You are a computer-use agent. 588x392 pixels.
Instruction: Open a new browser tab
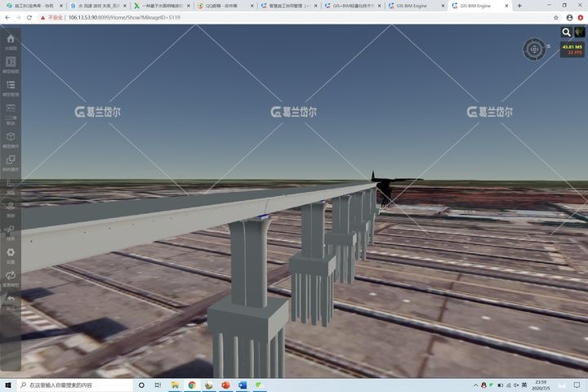pyautogui.click(x=519, y=6)
